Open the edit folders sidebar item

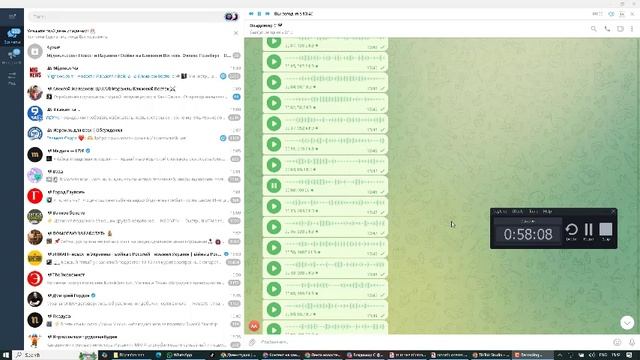click(12, 78)
